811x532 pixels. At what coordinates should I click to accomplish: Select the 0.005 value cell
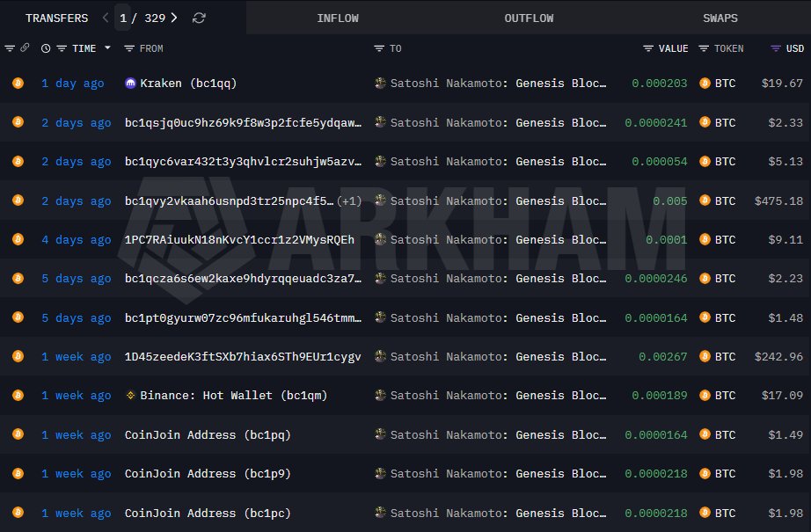coord(669,200)
